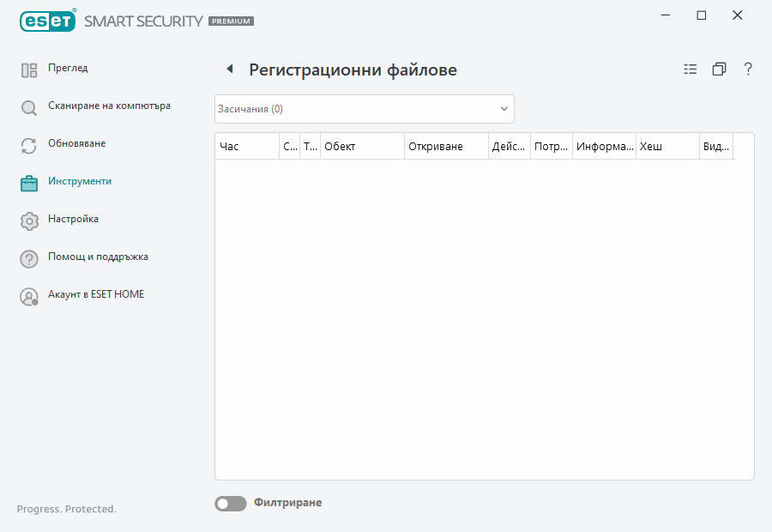Open the Настройка gear icon
This screenshot has height=532, width=772.
pyautogui.click(x=28, y=220)
